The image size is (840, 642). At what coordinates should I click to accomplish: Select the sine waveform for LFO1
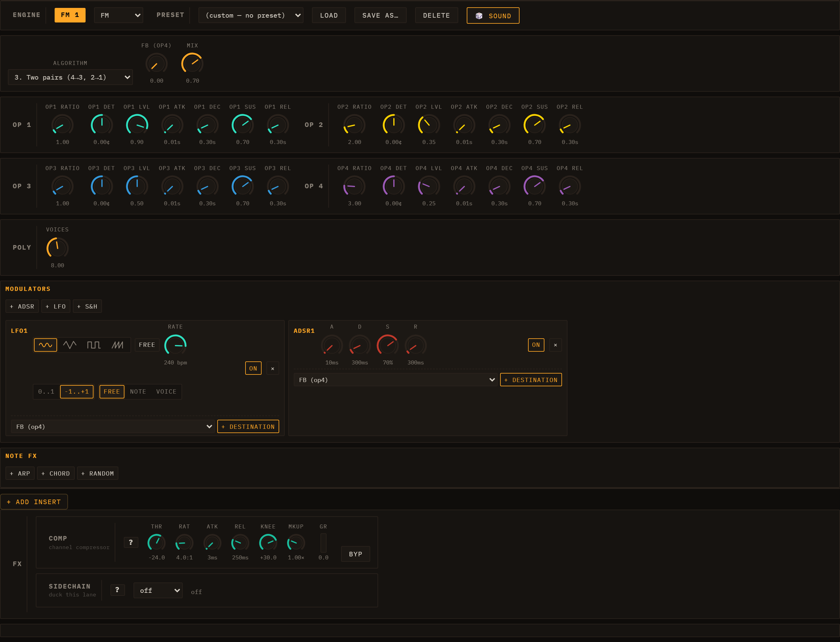(x=46, y=345)
